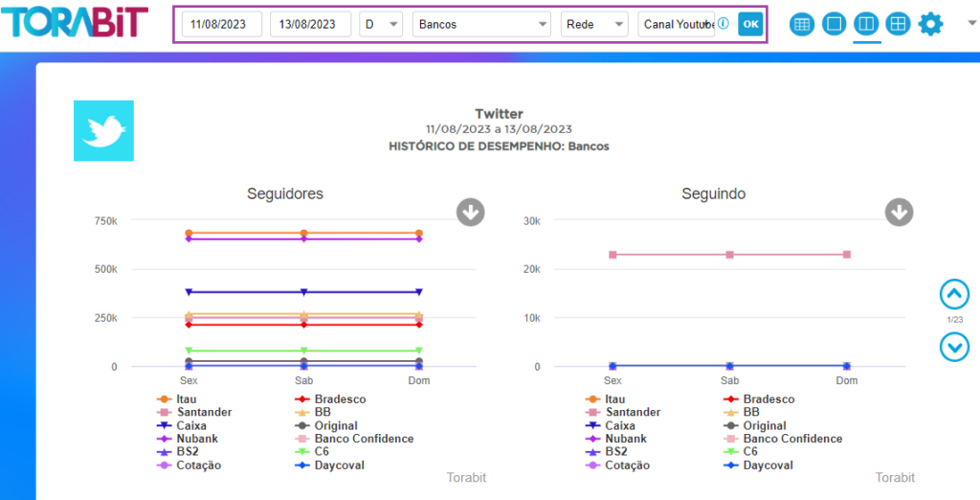Click the Seguidores chart title

(285, 194)
